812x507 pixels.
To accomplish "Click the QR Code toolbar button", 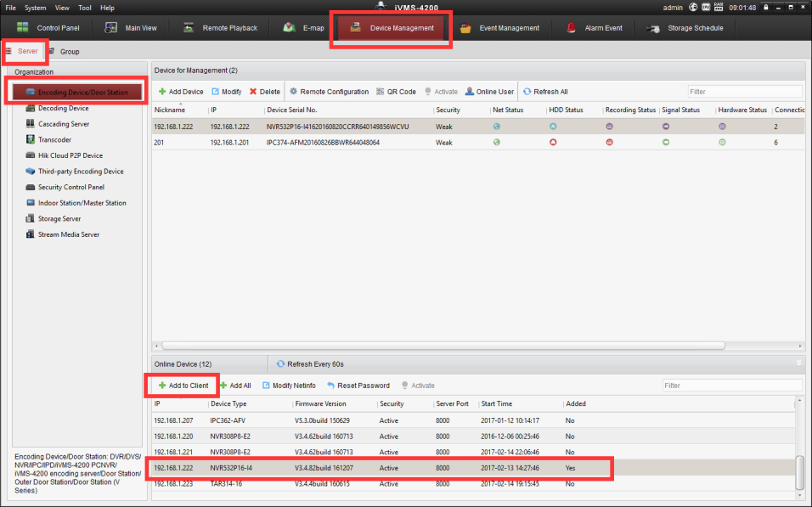I will [395, 92].
